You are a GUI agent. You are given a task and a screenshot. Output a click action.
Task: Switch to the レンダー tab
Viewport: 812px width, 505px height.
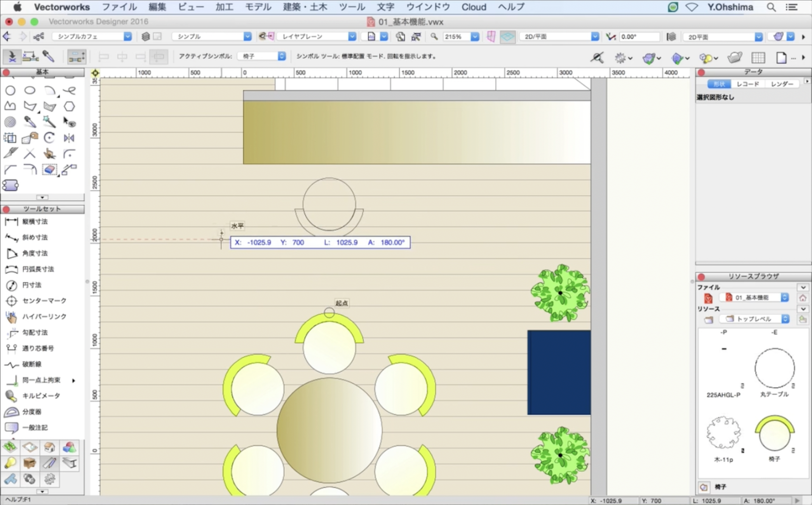[782, 84]
